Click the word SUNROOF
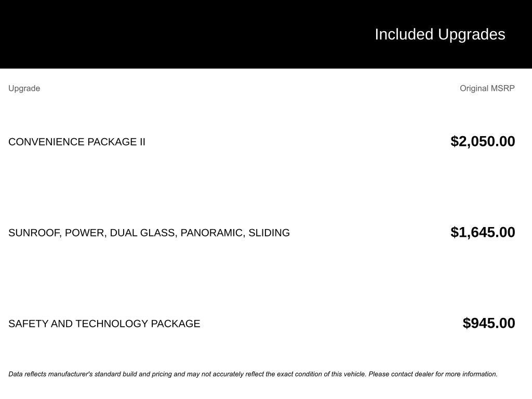Image resolution: width=532 pixels, height=399 pixels. click(x=34, y=233)
